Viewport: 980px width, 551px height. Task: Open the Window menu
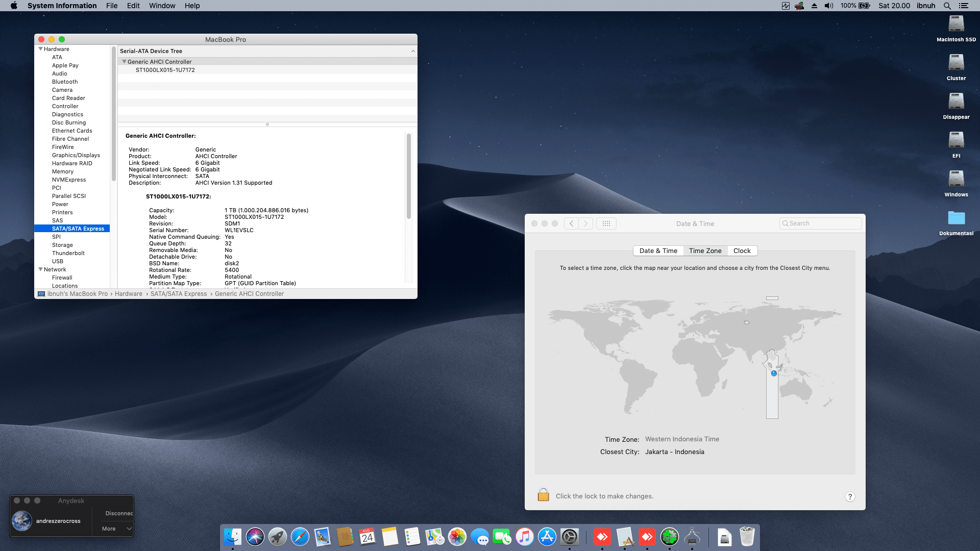tap(162, 6)
